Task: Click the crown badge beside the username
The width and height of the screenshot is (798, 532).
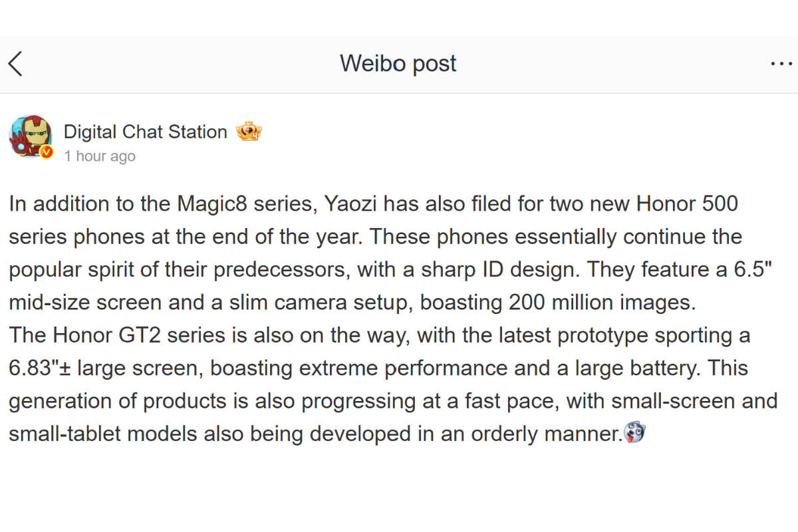Action: click(x=249, y=132)
